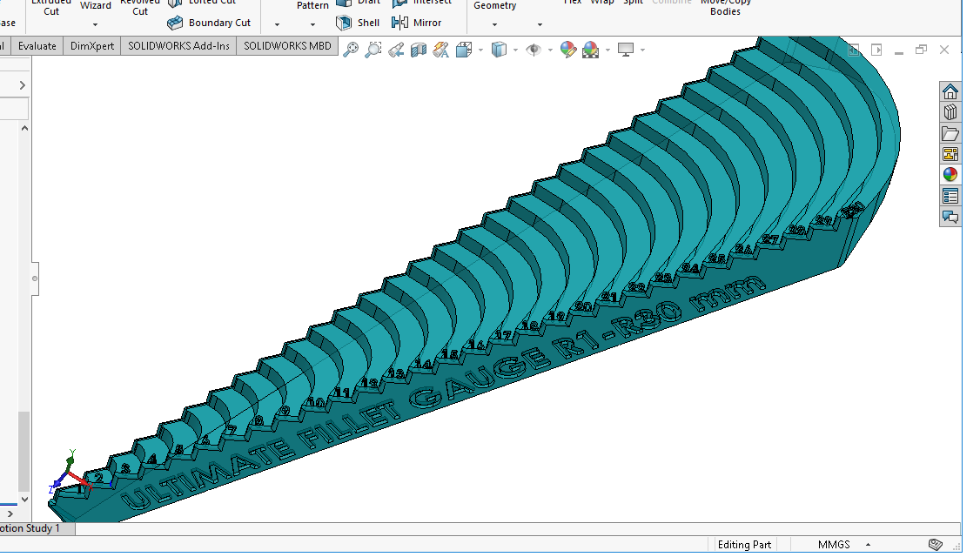Click the feature tree scroll down arrow

[x=24, y=499]
